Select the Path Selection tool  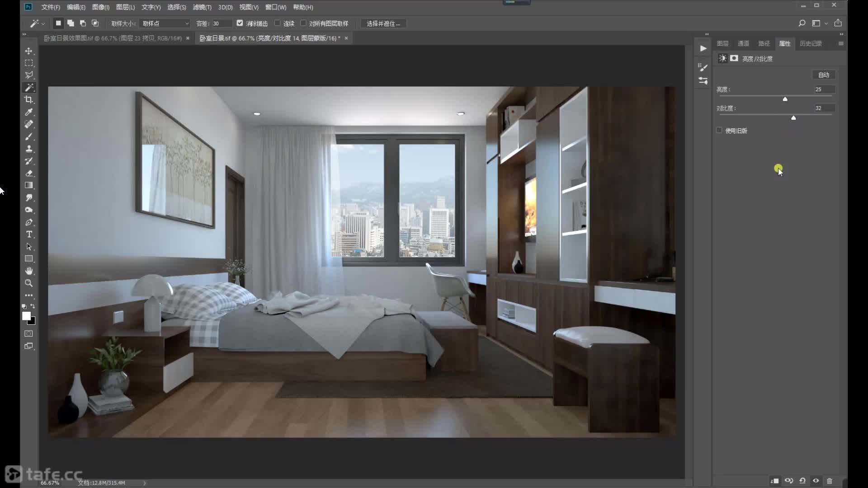[x=28, y=247]
